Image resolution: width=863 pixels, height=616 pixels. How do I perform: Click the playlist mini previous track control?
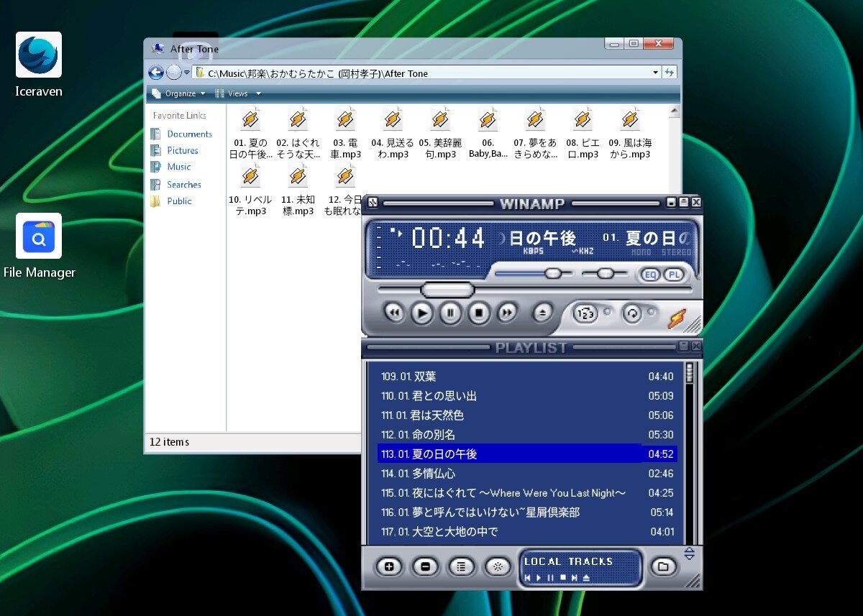click(x=528, y=577)
